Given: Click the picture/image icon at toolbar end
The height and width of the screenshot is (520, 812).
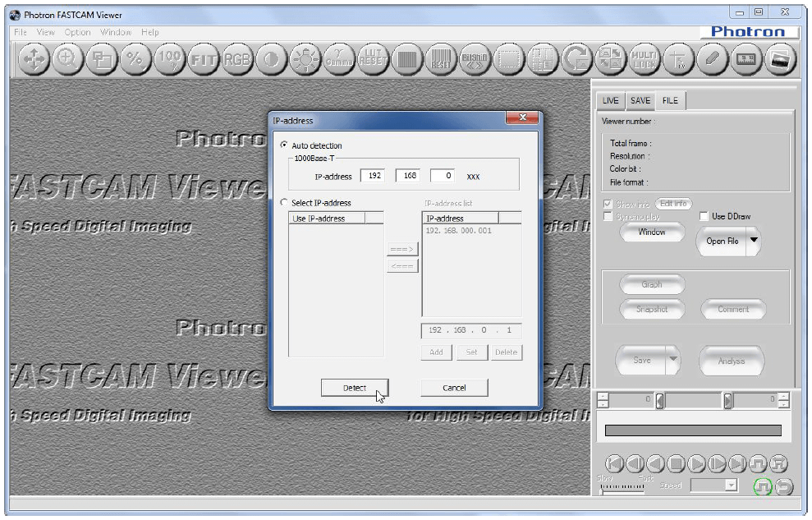Looking at the screenshot, I should click(780, 60).
